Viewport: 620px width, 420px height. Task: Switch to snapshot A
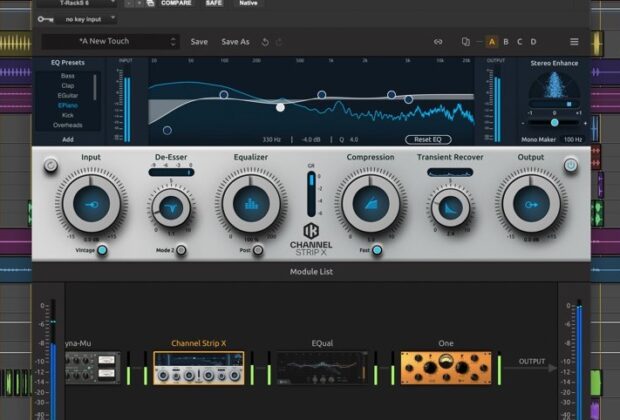pos(492,42)
